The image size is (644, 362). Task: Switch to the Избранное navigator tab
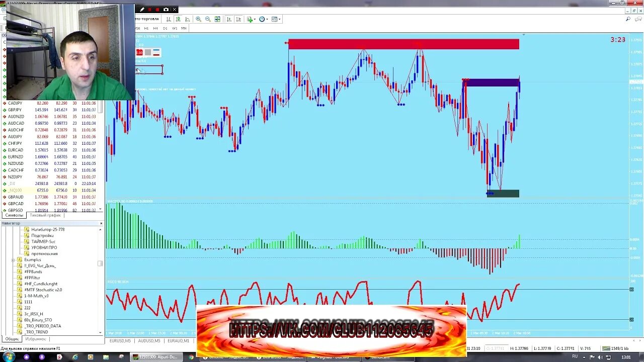point(36,339)
